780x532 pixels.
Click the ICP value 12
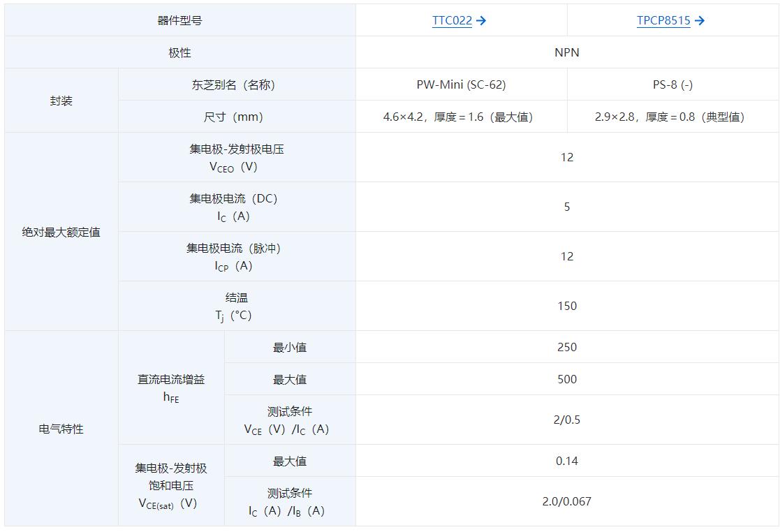click(x=567, y=256)
